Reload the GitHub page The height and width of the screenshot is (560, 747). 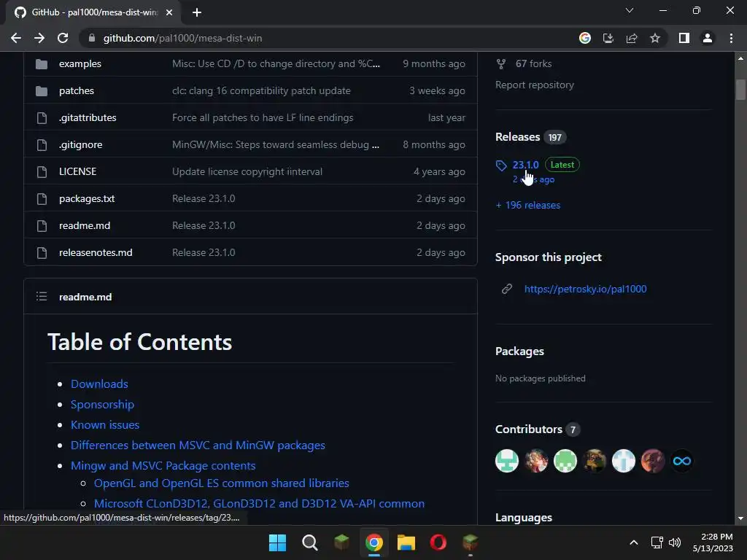[63, 38]
